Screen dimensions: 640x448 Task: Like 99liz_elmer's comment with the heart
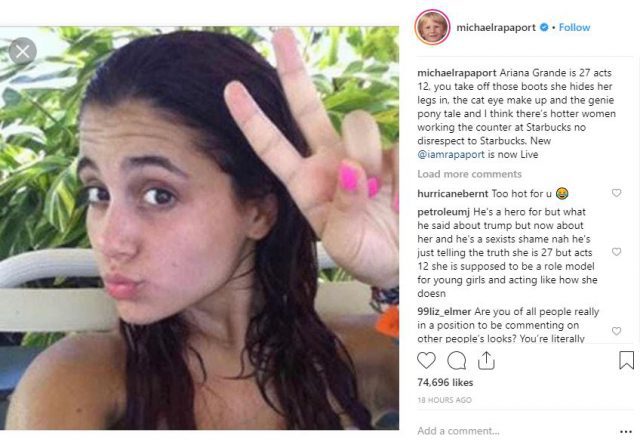click(x=616, y=331)
